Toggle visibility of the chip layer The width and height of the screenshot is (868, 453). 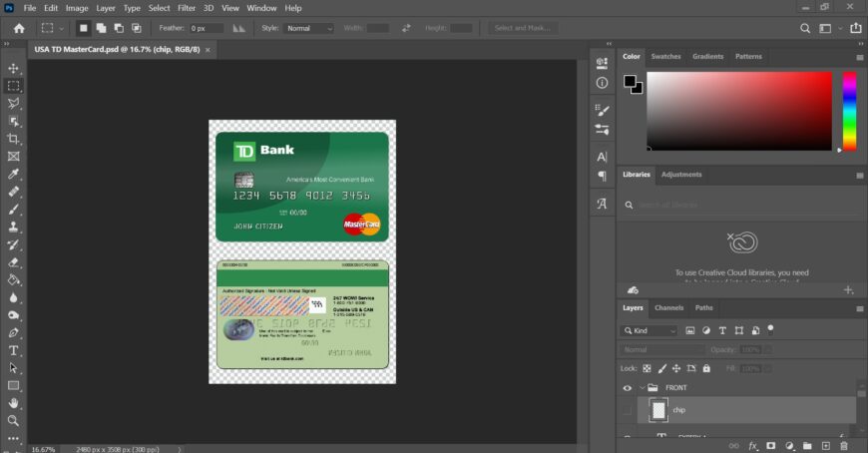[628, 410]
